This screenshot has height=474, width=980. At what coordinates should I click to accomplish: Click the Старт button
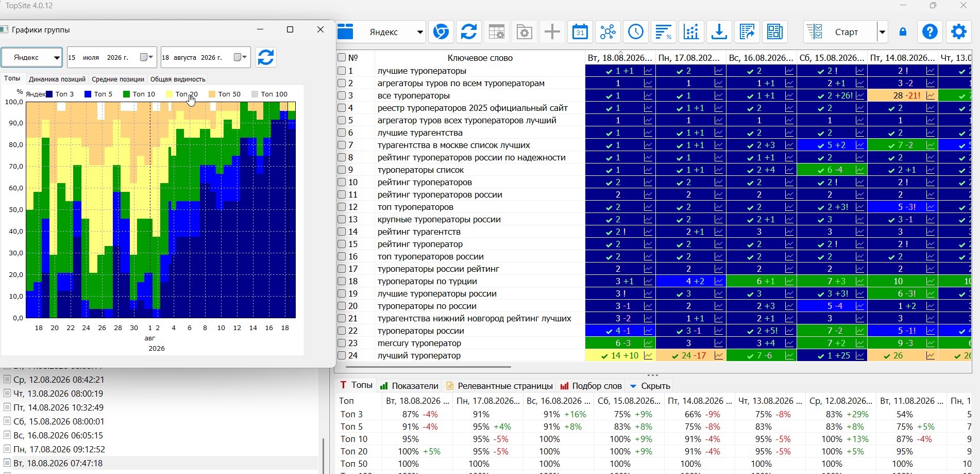(840, 32)
